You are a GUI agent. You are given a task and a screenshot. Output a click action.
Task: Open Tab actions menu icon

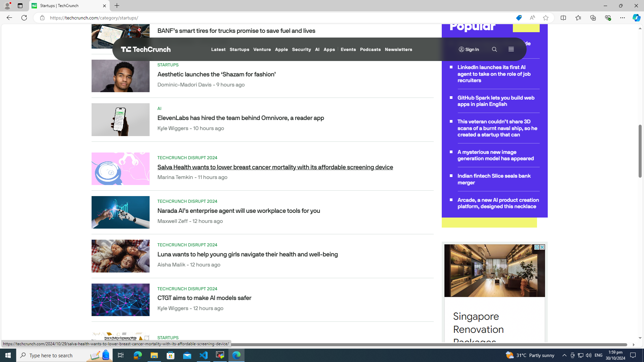coord(20,6)
